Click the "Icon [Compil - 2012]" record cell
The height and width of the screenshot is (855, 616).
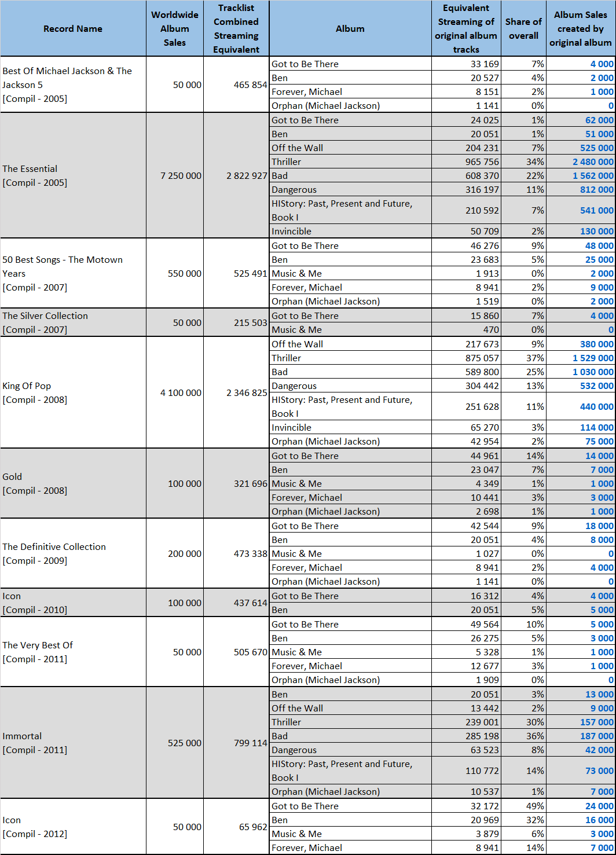click(x=73, y=827)
